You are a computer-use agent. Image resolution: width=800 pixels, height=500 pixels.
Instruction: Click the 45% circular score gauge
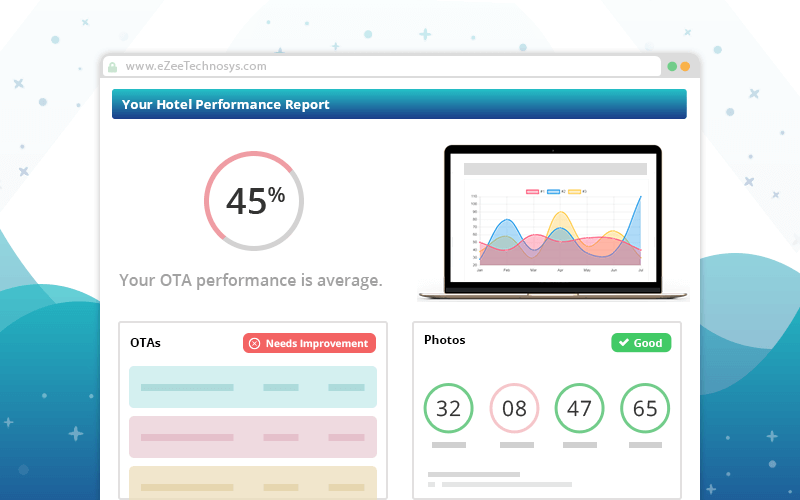(x=254, y=201)
